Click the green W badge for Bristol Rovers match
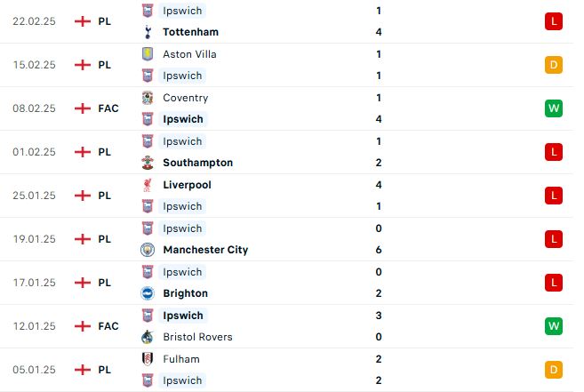 pos(554,326)
